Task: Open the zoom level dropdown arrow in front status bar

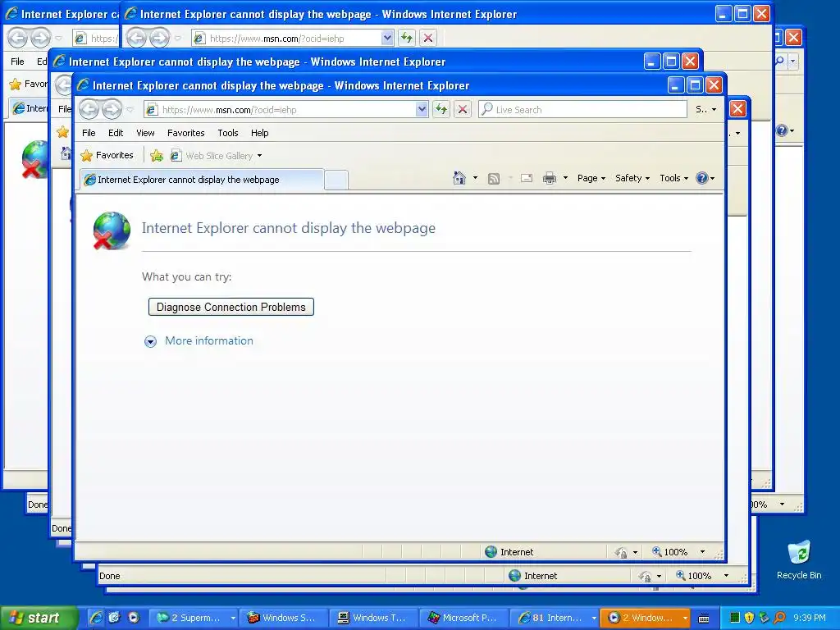Action: (702, 552)
